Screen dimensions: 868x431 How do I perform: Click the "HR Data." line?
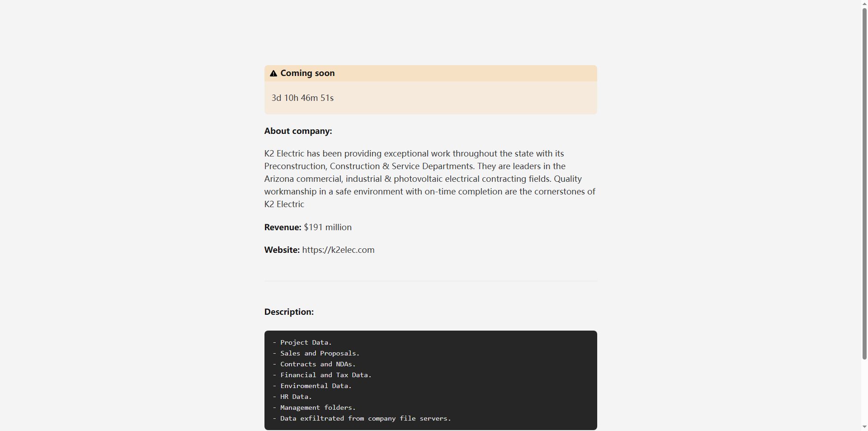click(296, 397)
